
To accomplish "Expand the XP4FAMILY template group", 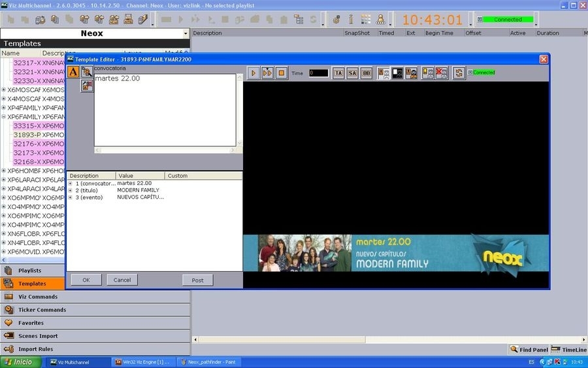I will (3, 108).
